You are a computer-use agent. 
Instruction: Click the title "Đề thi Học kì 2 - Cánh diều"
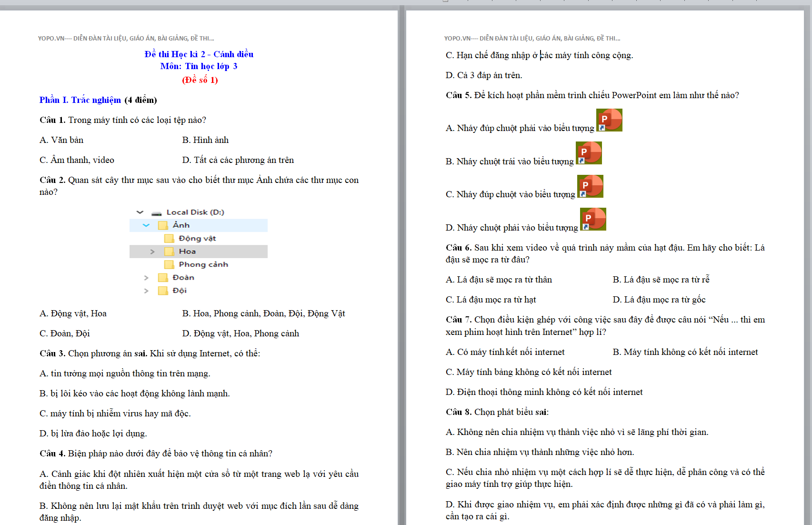tap(199, 54)
